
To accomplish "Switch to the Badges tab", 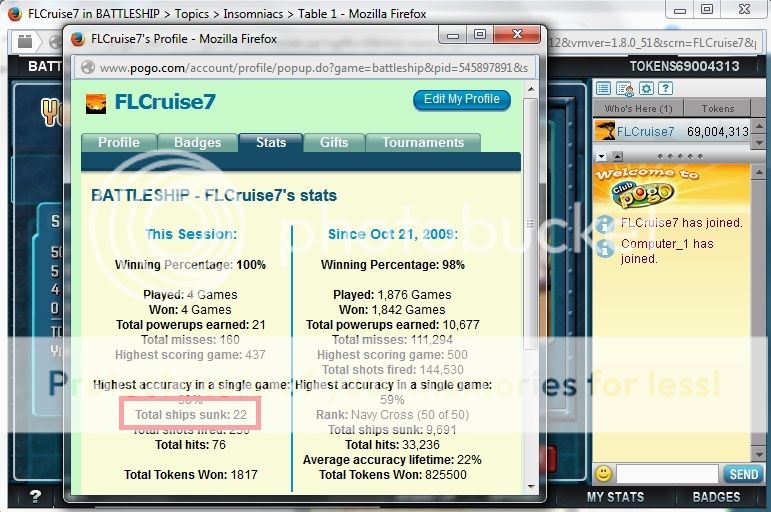I will 197,143.
